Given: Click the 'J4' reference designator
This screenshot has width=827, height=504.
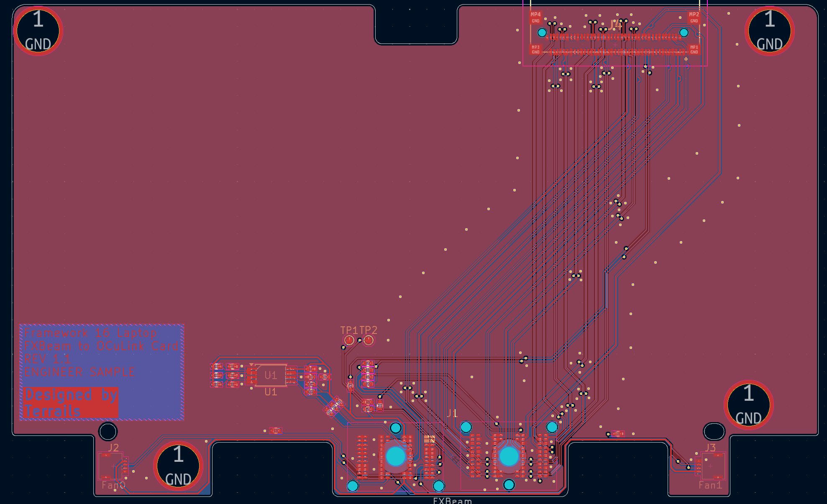Looking at the screenshot, I should (x=615, y=25).
